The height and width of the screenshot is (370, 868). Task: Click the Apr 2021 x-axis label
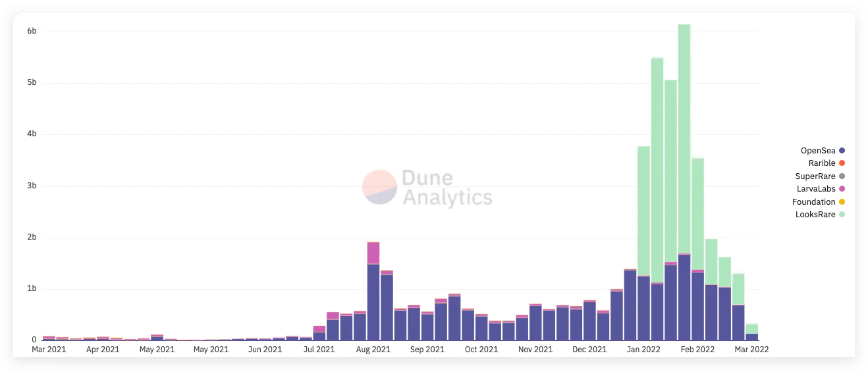103,350
